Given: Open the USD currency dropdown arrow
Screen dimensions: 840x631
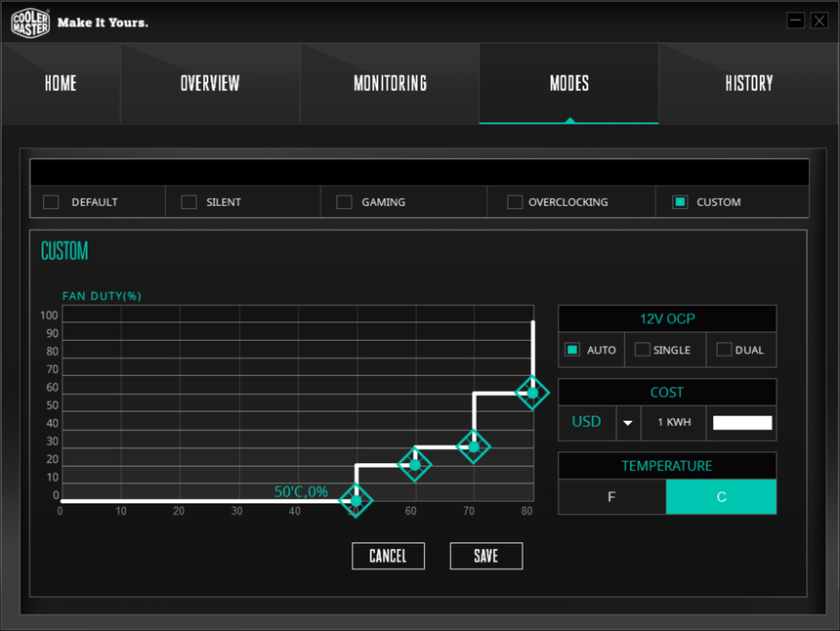Looking at the screenshot, I should (628, 423).
